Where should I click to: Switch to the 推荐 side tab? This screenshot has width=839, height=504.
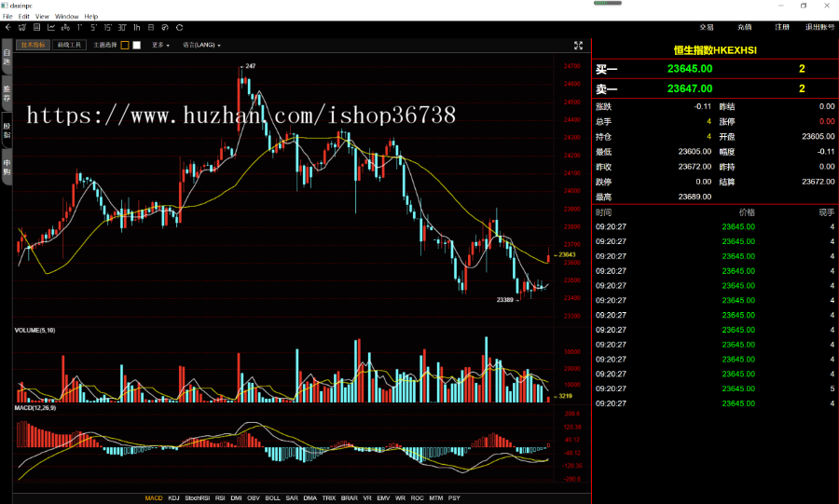click(7, 93)
